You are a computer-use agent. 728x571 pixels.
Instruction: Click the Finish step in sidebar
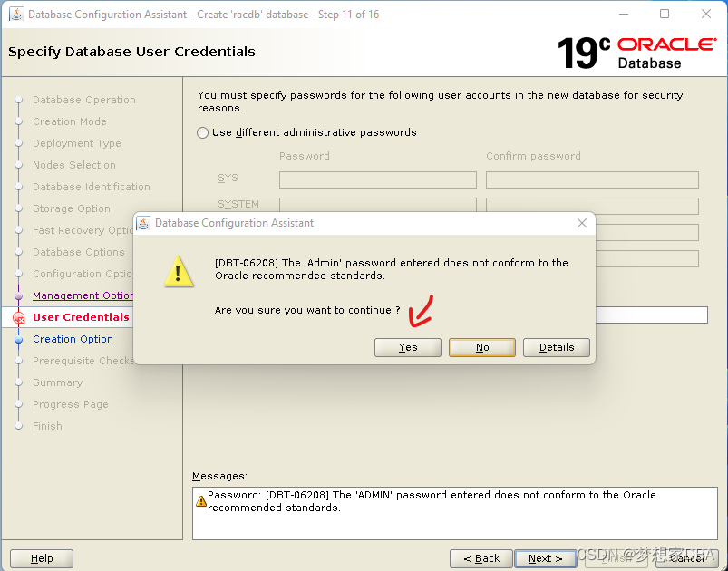(x=47, y=426)
